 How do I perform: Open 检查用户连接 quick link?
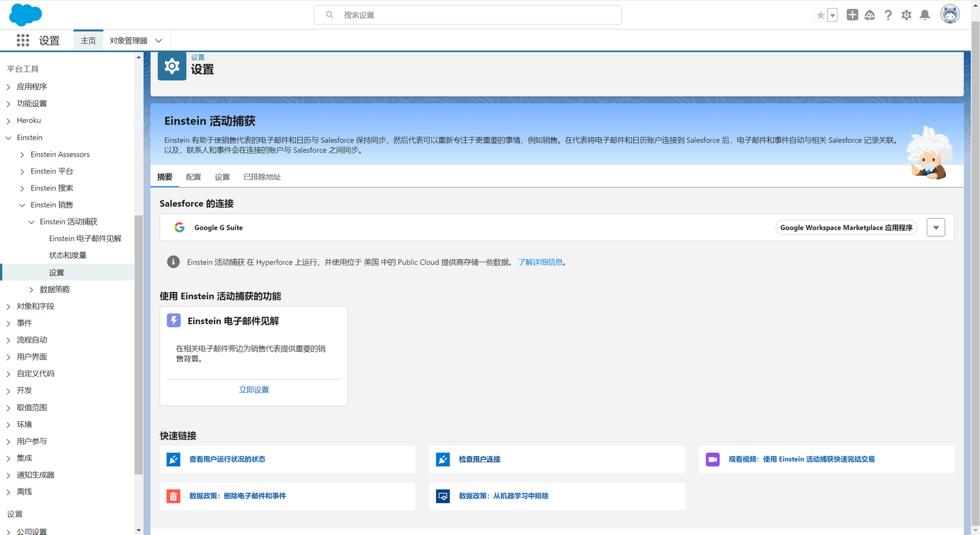pos(480,459)
